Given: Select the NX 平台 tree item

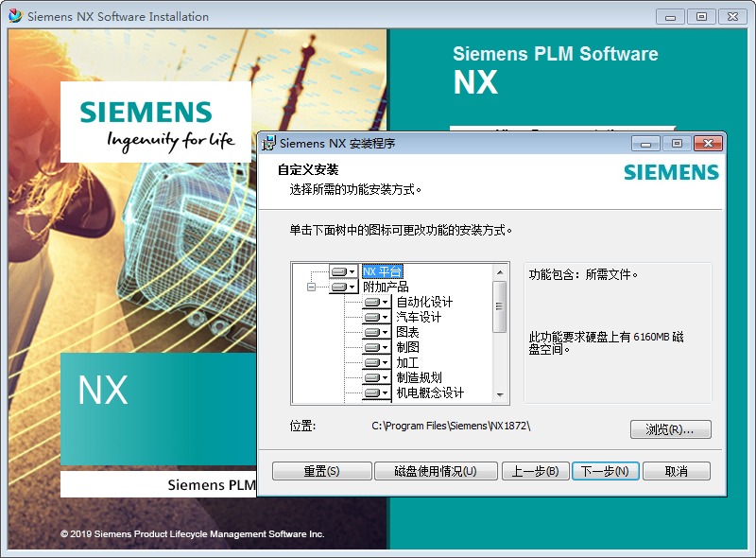Looking at the screenshot, I should pyautogui.click(x=383, y=271).
